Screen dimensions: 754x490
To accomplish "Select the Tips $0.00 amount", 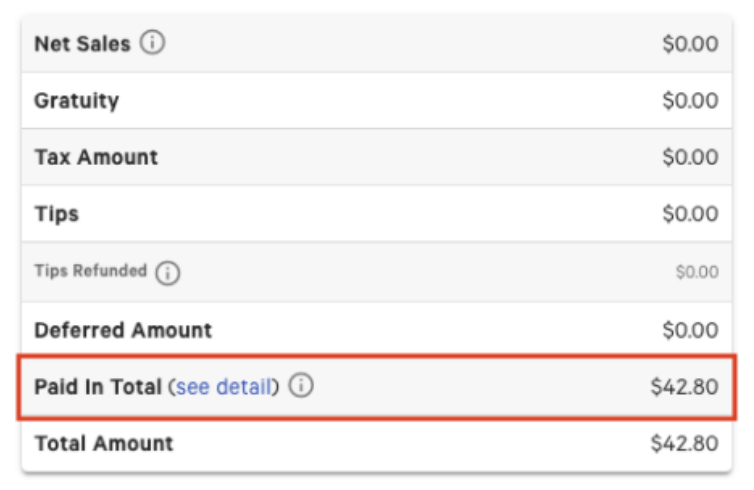I will tap(690, 214).
